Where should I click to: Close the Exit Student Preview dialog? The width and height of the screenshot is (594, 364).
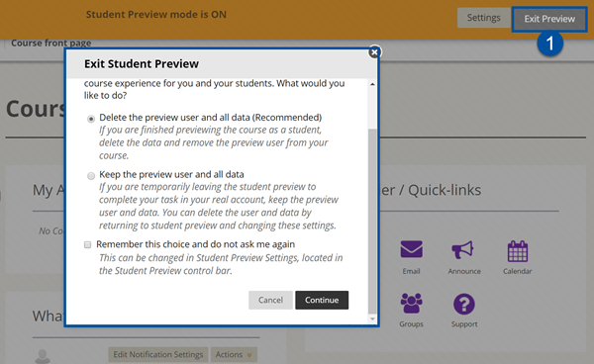pos(374,52)
